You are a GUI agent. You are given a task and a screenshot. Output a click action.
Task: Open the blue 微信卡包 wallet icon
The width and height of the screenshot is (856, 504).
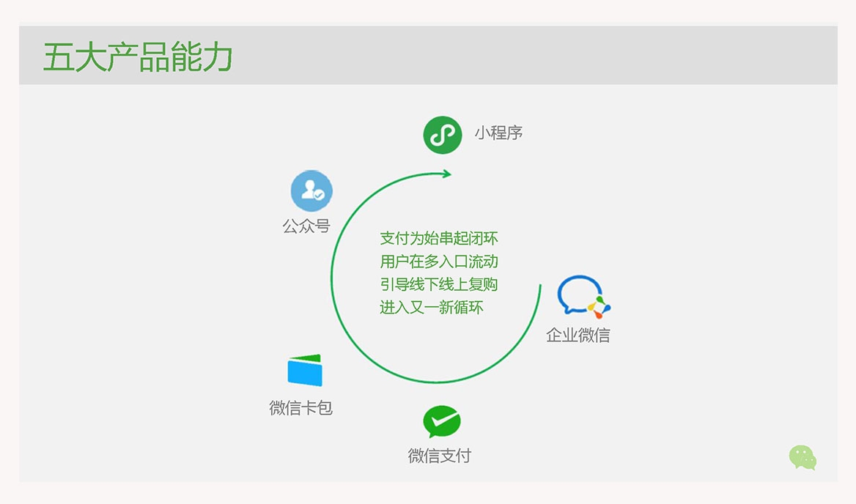[305, 371]
